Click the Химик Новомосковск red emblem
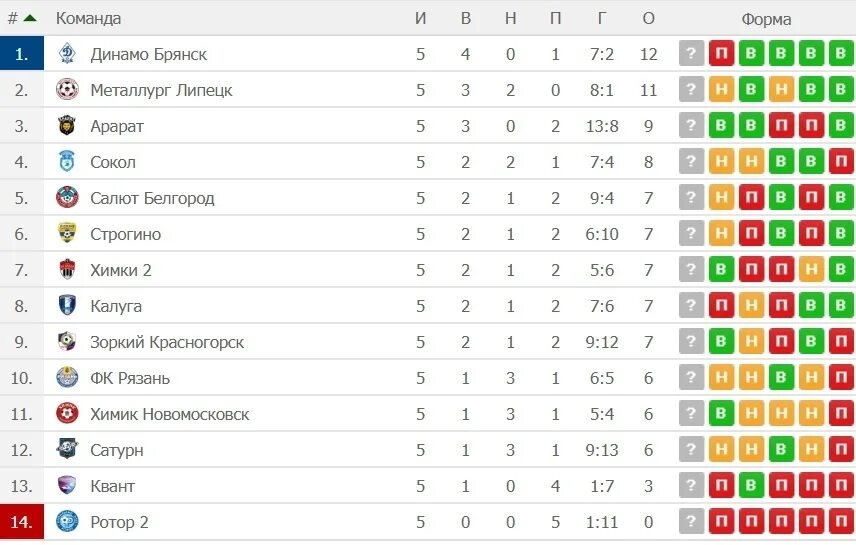The height and width of the screenshot is (545, 856). point(67,413)
